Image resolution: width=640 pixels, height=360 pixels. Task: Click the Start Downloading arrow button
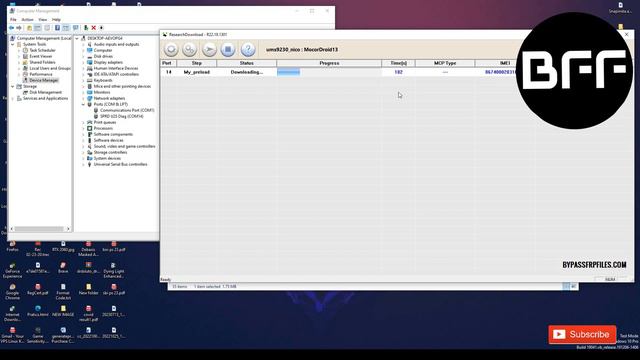point(209,49)
